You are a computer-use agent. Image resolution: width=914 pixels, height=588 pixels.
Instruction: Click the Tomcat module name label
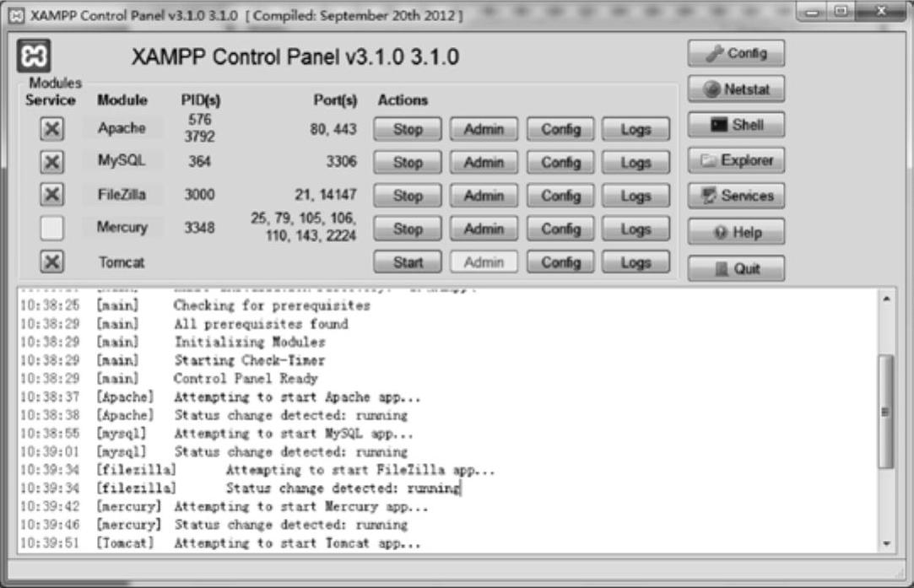point(122,262)
